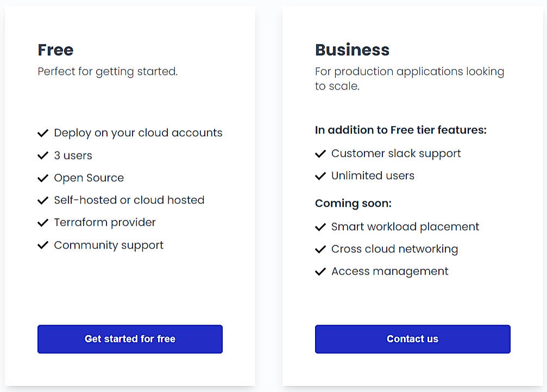Image resolution: width=547 pixels, height=392 pixels.
Task: Click the checkmark beside Customer slack support
Action: point(320,154)
